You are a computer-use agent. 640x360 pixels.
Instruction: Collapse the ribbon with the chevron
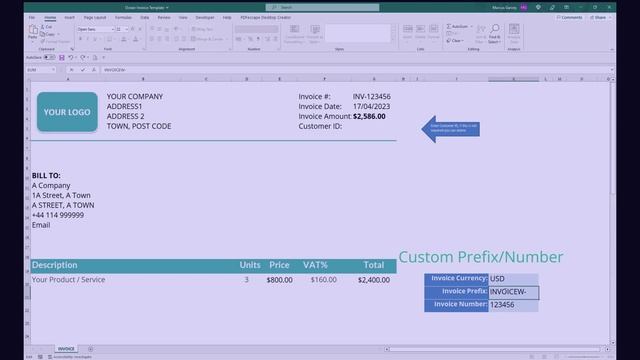(x=611, y=49)
